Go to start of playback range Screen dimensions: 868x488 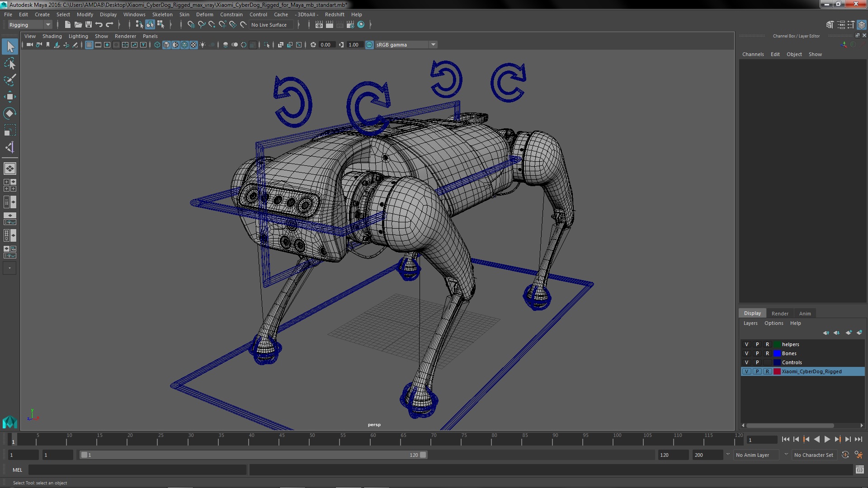785,440
